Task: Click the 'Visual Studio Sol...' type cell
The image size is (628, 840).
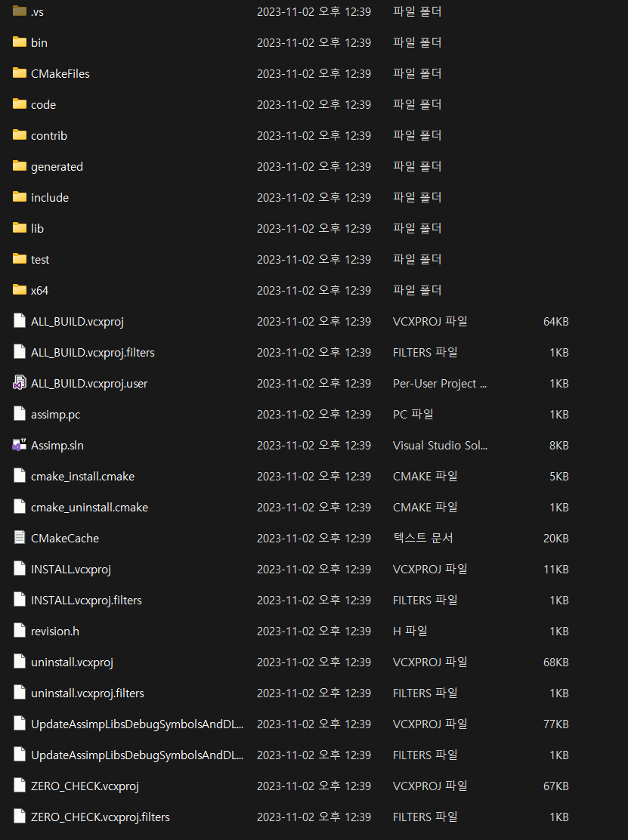Action: (440, 445)
